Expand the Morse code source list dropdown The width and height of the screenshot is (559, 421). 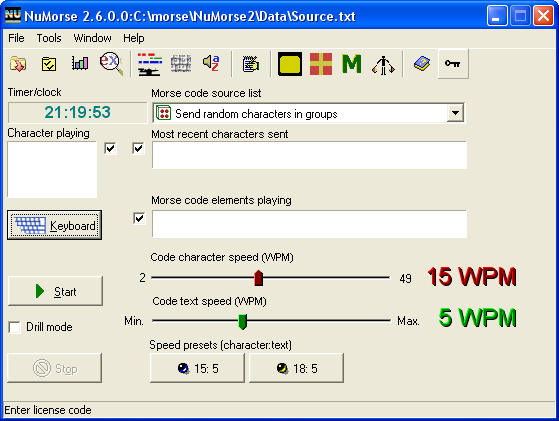click(x=455, y=113)
